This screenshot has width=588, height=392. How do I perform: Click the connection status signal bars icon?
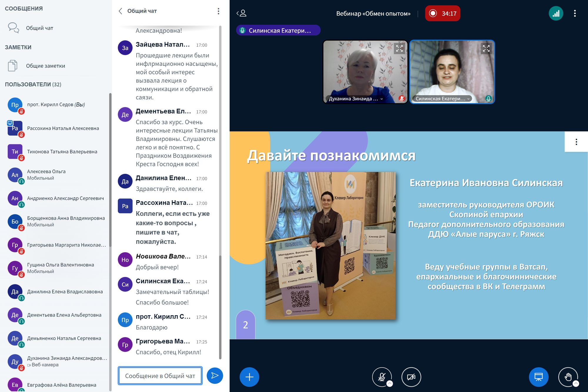pyautogui.click(x=556, y=14)
